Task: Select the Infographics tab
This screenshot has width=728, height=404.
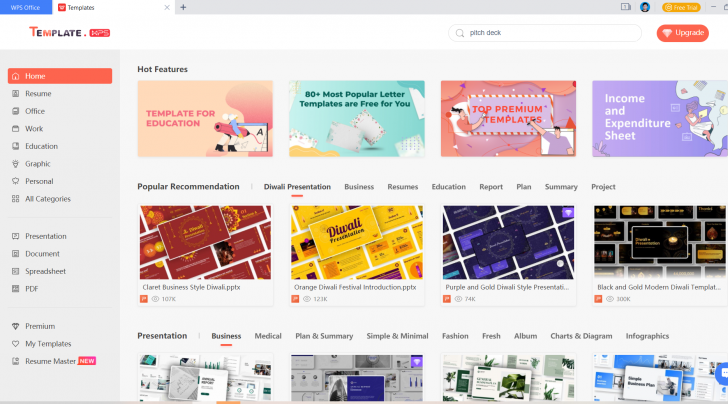Action: (x=647, y=336)
